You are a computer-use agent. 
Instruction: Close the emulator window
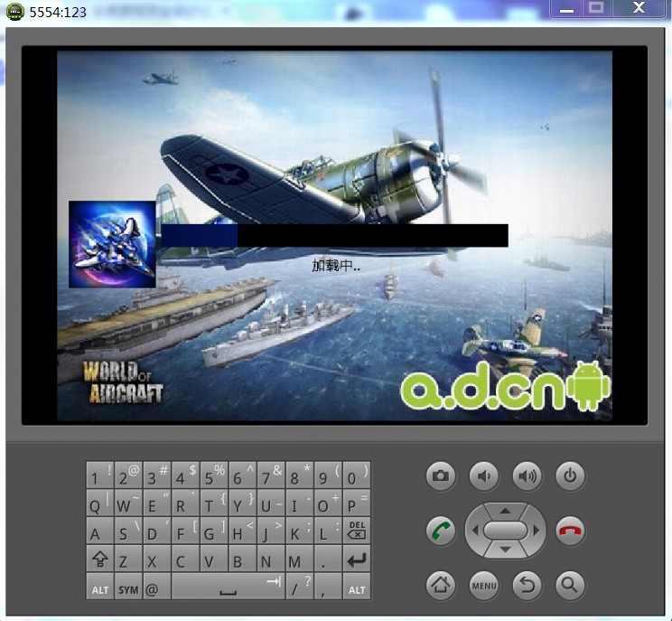(639, 8)
